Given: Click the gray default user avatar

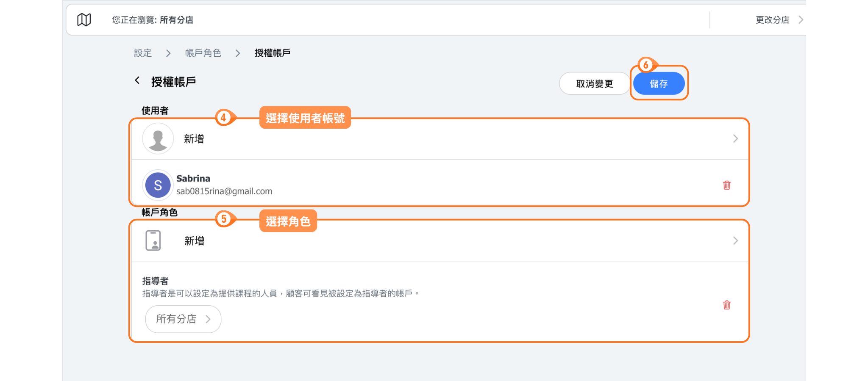Looking at the screenshot, I should click(x=158, y=139).
